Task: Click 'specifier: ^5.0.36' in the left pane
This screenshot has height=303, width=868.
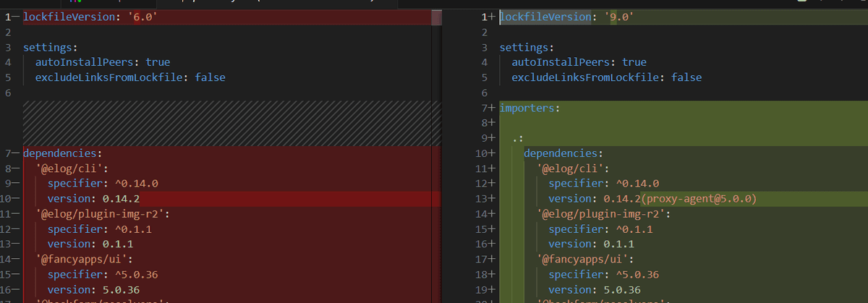Action: coord(103,275)
